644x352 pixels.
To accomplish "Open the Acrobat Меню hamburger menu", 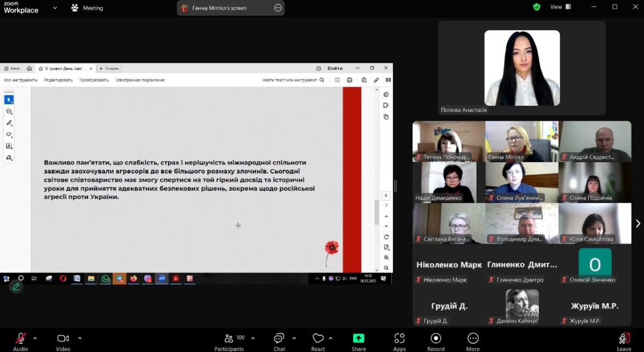I will pos(12,68).
